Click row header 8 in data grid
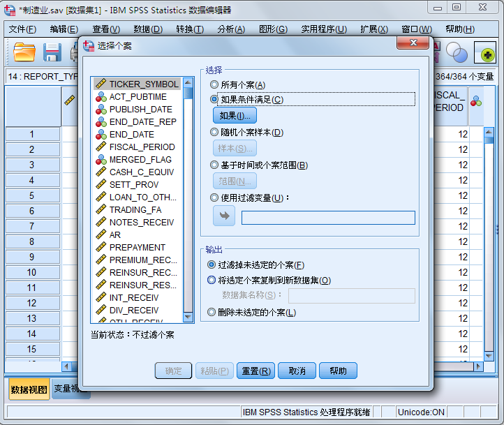This screenshot has height=425, width=504. pos(33,241)
